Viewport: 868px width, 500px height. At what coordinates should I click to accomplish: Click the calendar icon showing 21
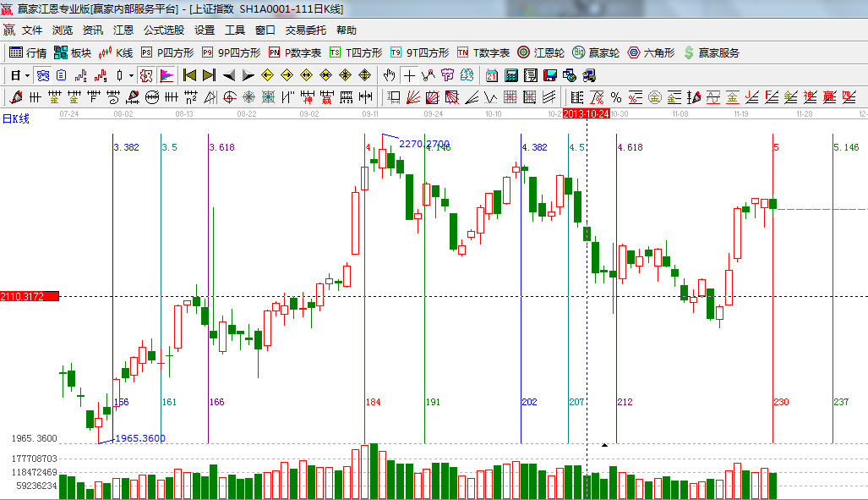click(491, 75)
